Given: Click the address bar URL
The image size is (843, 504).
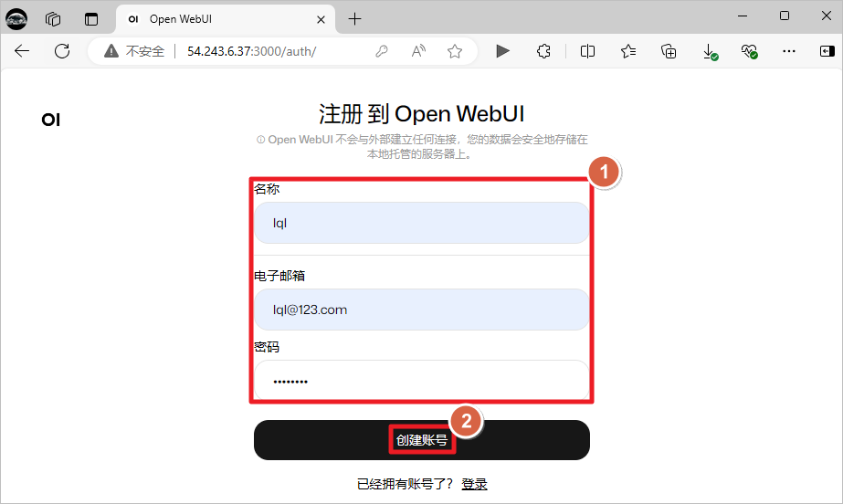Looking at the screenshot, I should click(251, 51).
